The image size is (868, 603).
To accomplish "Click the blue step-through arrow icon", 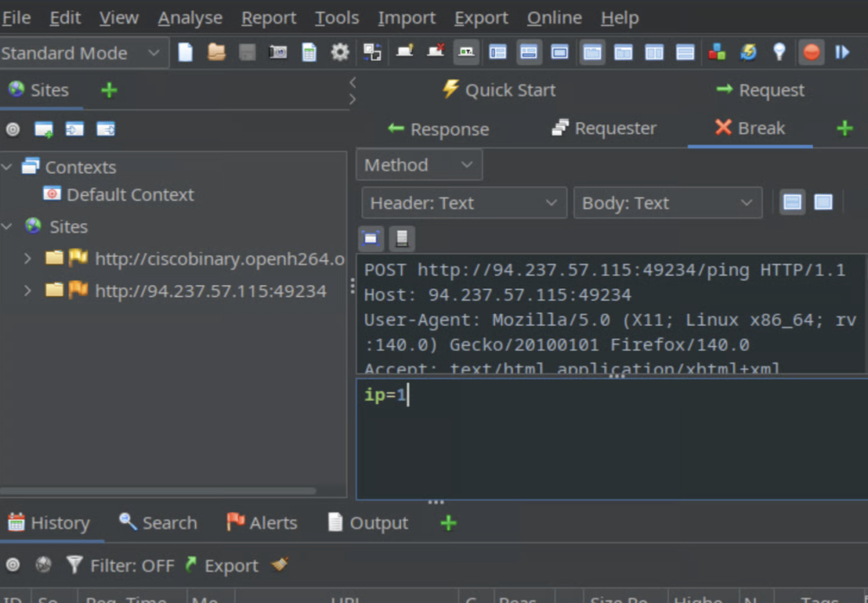I will click(x=841, y=52).
